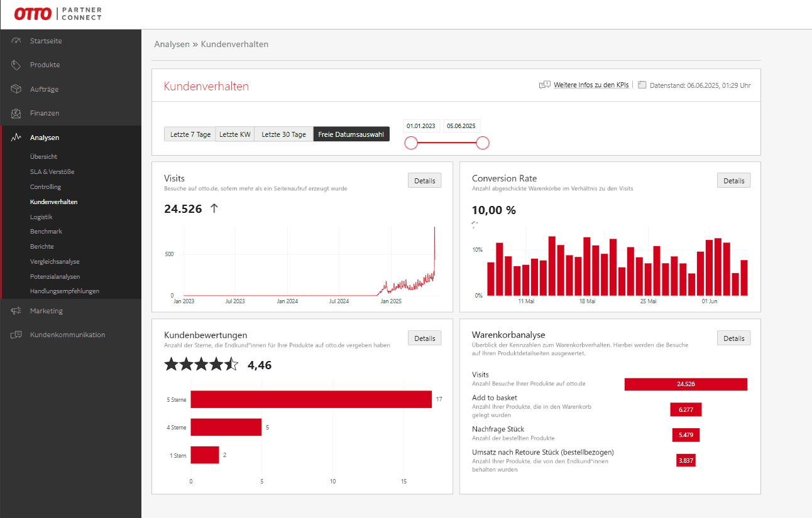Click the Kundenkommunikation chat icon
Screen dimensions: 812x518
coord(16,335)
